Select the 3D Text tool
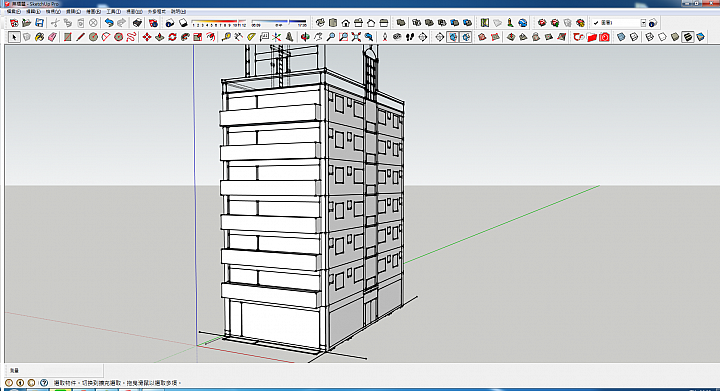The height and width of the screenshot is (391, 720). [290, 37]
